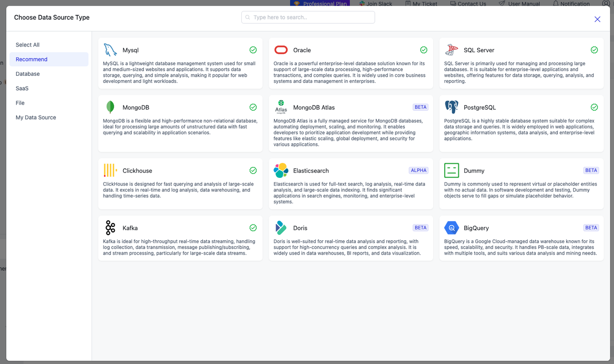Screen dimensions: 614x364
Task: Click the Mysql description paragraph
Action: tap(180, 72)
